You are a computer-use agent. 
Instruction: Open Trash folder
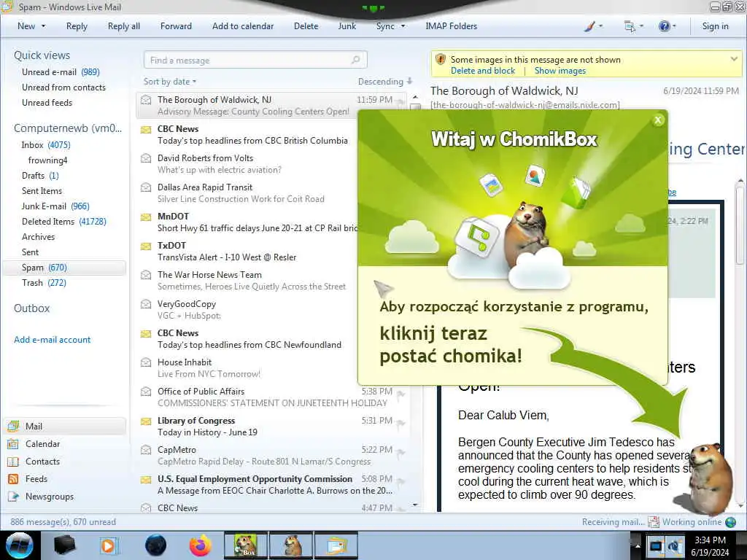click(x=44, y=283)
